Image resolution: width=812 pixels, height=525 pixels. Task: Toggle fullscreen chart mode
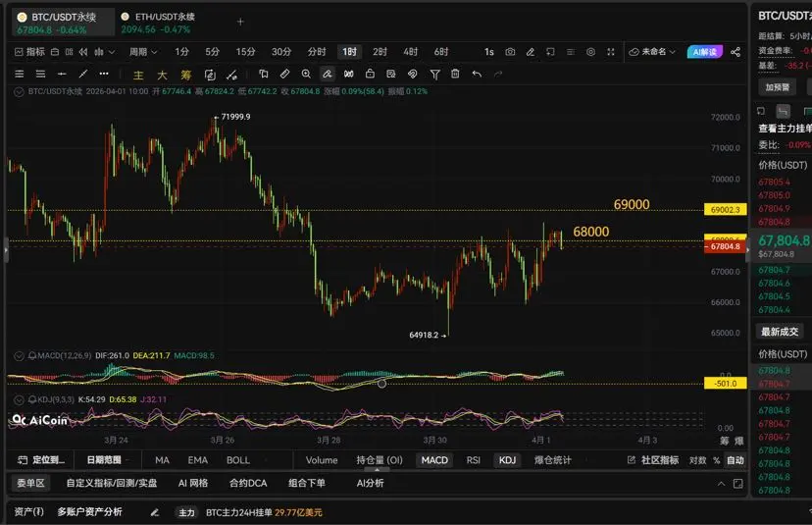click(611, 52)
